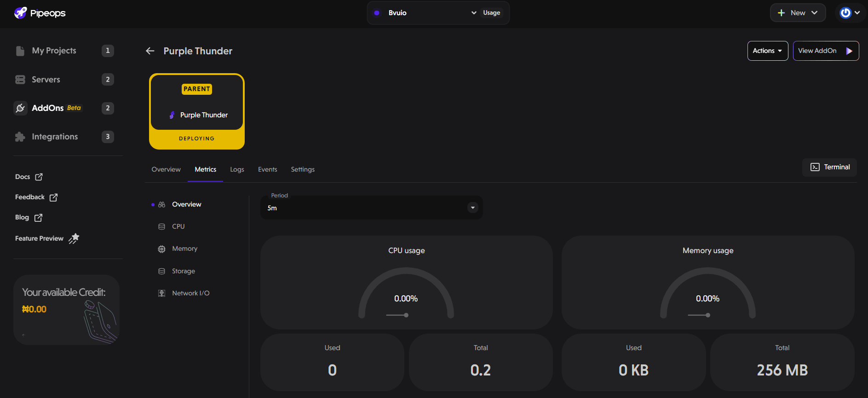This screenshot has height=398, width=868.
Task: Click the power avatar icon
Action: point(845,13)
